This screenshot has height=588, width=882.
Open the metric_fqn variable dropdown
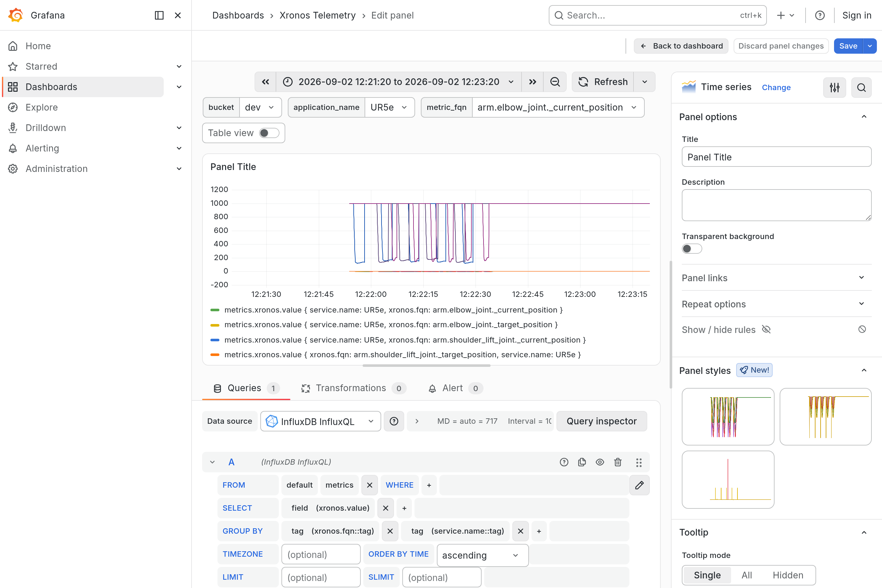(558, 107)
